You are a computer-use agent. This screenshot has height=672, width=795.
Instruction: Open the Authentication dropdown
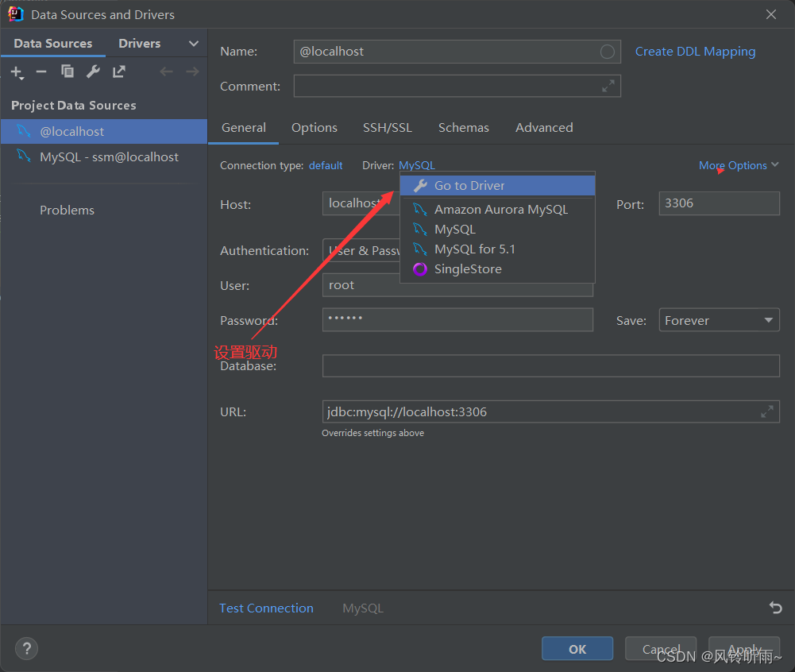361,250
